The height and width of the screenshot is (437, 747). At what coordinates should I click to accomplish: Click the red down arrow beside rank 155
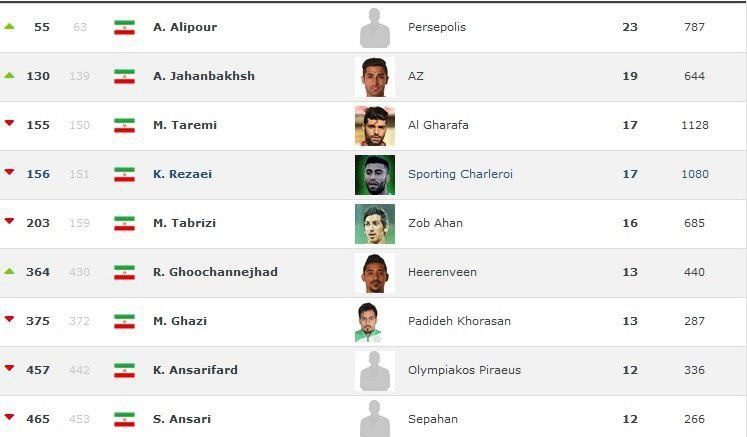tap(9, 123)
